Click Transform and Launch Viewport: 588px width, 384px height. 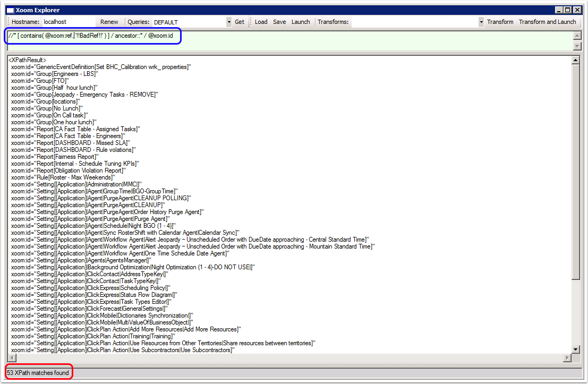pos(547,22)
